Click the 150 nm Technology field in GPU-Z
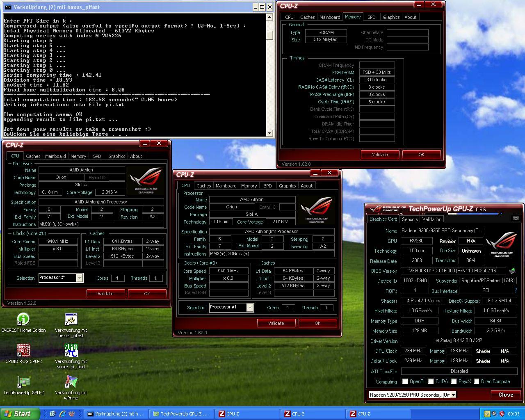This screenshot has width=525, height=420. click(x=417, y=251)
